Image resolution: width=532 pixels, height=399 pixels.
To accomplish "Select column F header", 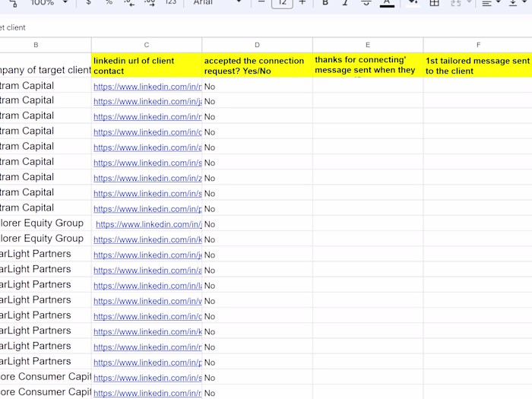I will click(x=478, y=45).
